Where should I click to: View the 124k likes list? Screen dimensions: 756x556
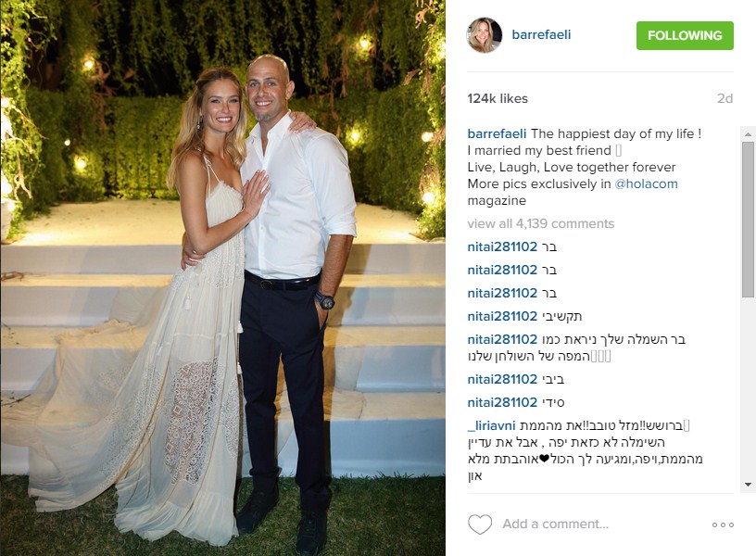click(x=498, y=98)
